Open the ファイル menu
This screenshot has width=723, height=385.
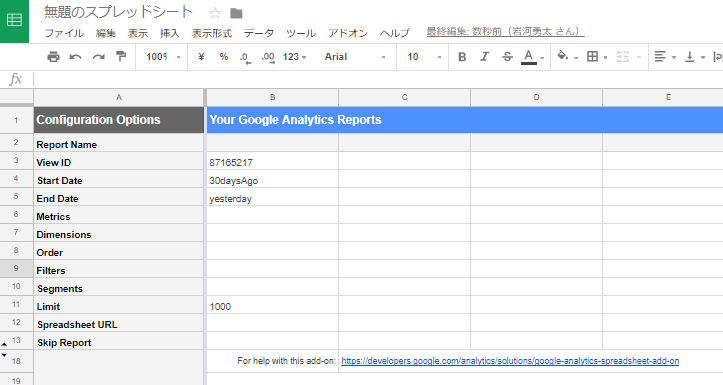click(x=64, y=33)
